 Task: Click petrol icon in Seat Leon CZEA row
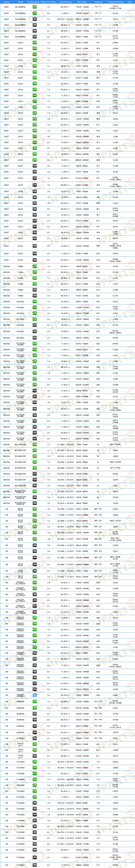point(35,119)
